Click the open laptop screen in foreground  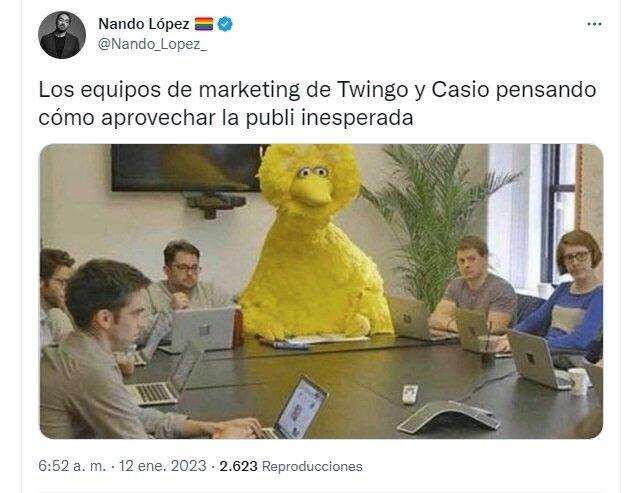(301, 409)
